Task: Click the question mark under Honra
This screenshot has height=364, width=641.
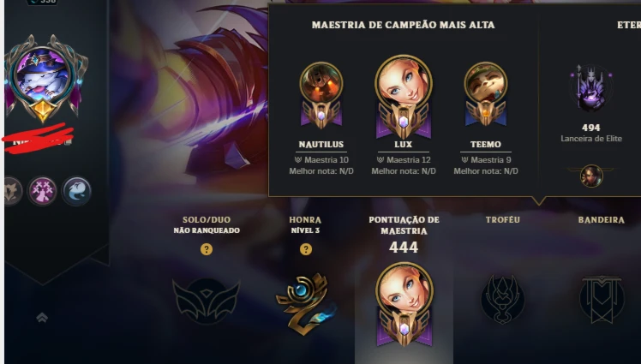Action: click(x=305, y=249)
